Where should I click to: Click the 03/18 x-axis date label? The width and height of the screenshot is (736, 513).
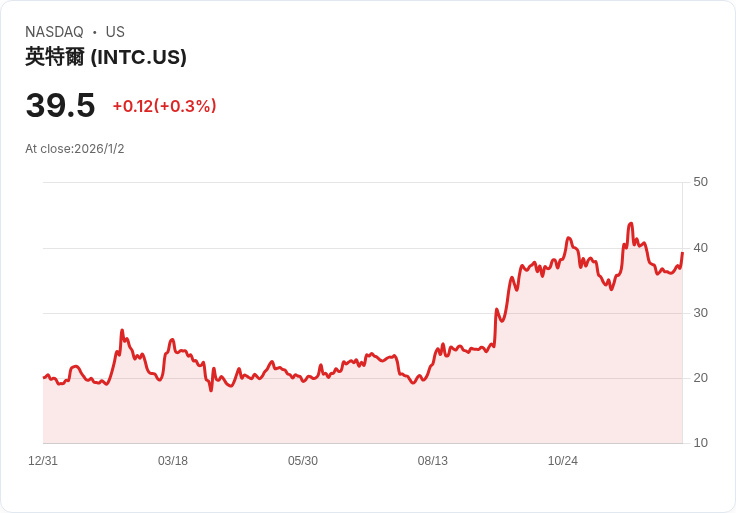(x=173, y=461)
